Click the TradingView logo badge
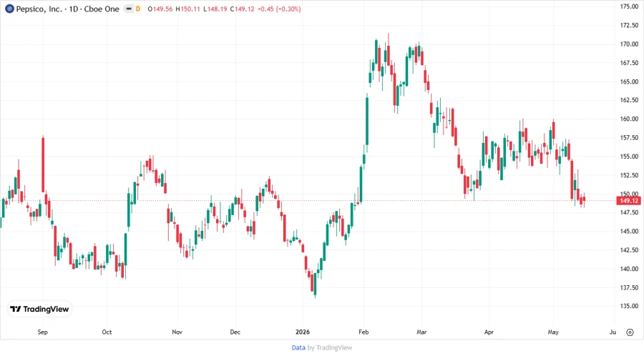 40,309
